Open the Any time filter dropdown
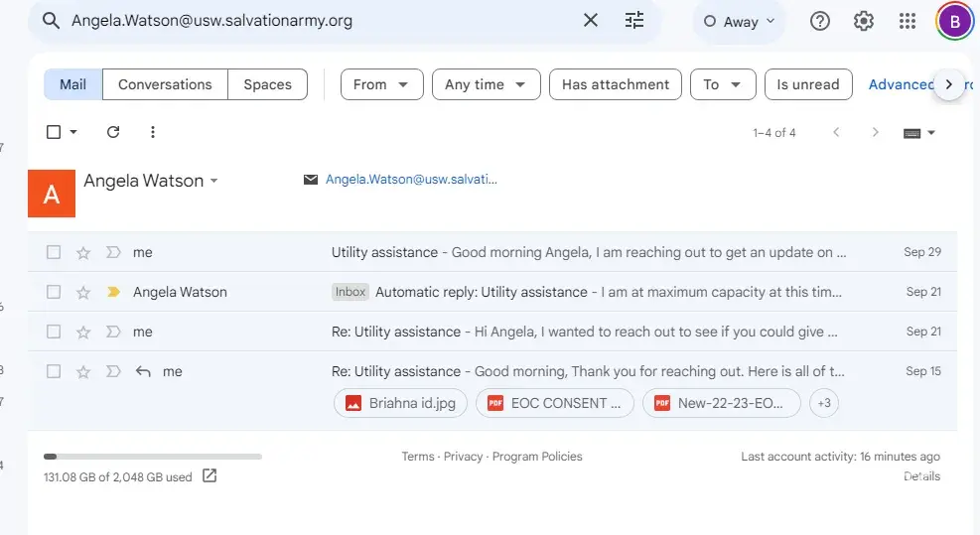Viewport: 980px width, 535px height. point(486,84)
